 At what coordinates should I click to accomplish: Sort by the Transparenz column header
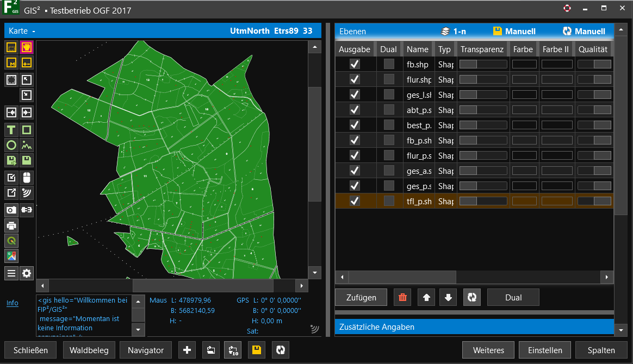482,49
